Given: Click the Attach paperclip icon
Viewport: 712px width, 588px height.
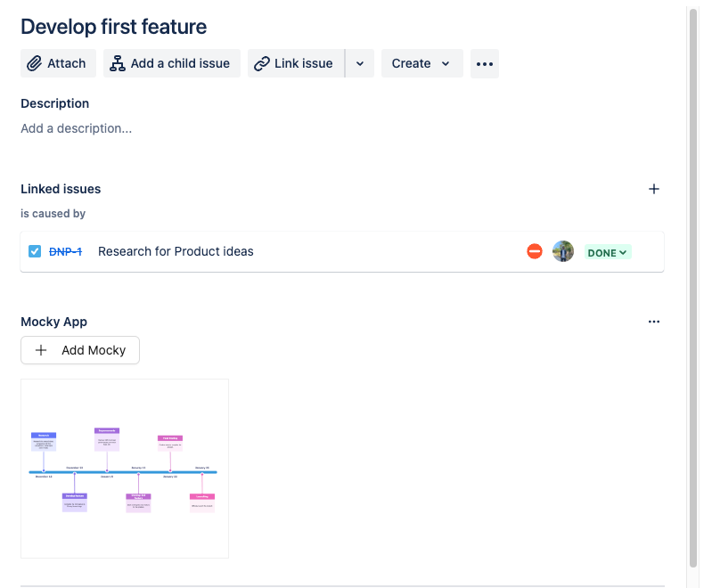Looking at the screenshot, I should point(35,63).
